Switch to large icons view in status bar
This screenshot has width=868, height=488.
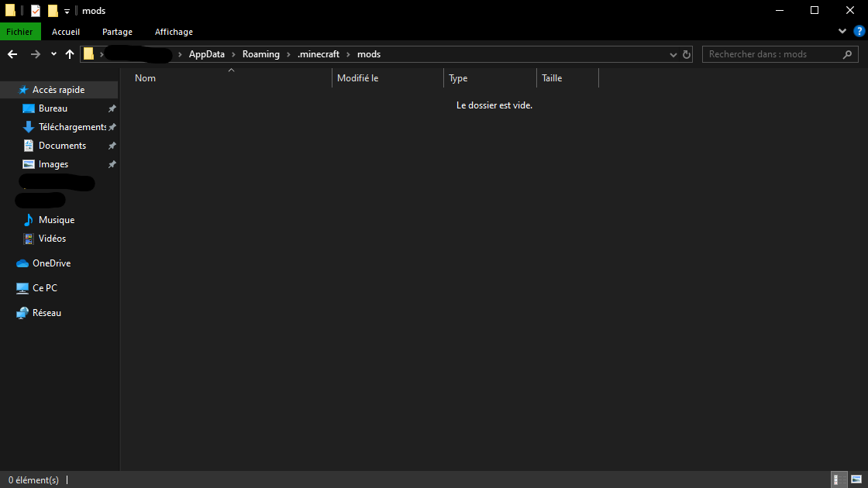point(856,479)
